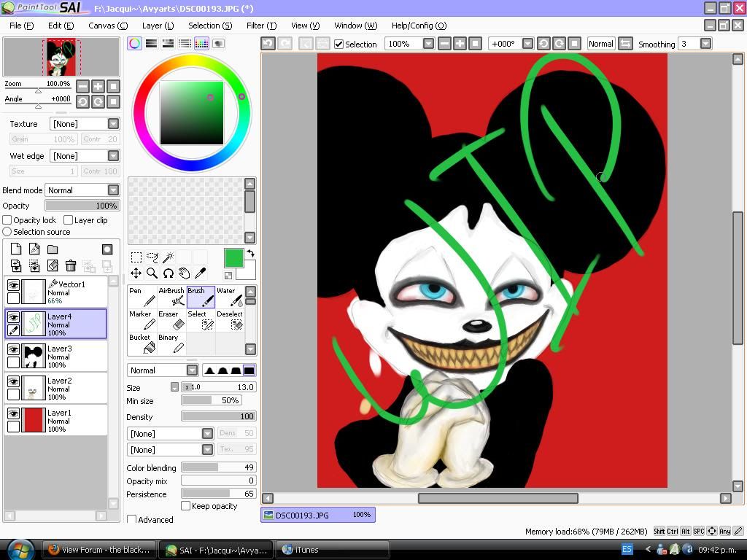Viewport: 747px width, 560px height.
Task: Open the layer Blend mode dropdown
Action: 113,190
